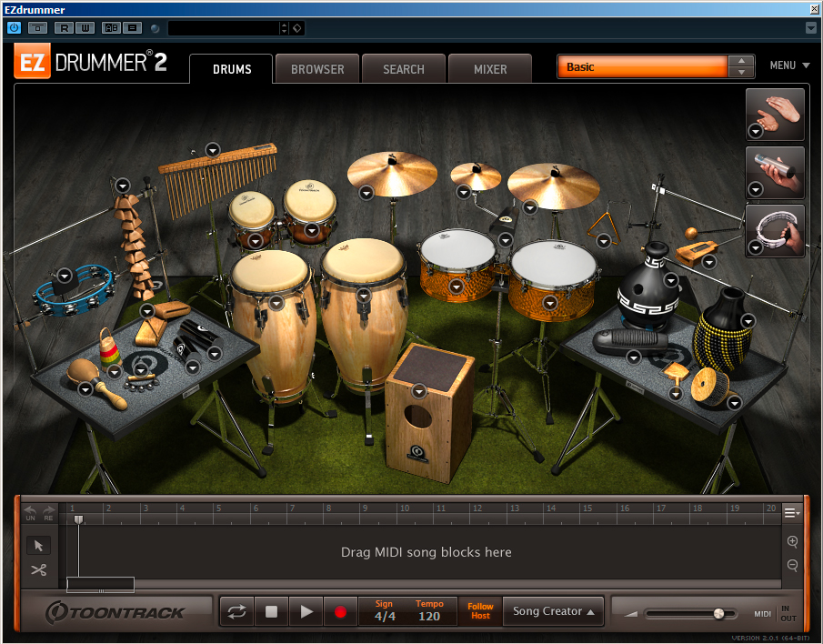Hit the small left bongo
The width and height of the screenshot is (823, 644).
tap(251, 217)
